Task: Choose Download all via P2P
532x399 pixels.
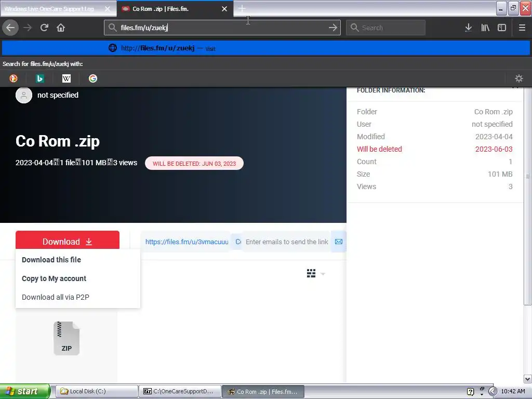Action: (x=55, y=297)
